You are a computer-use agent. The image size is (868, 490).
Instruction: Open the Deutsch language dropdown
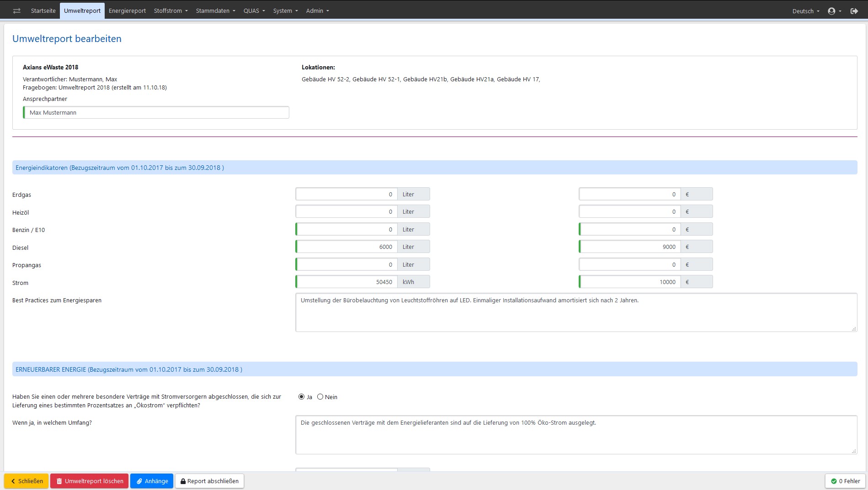[806, 11]
